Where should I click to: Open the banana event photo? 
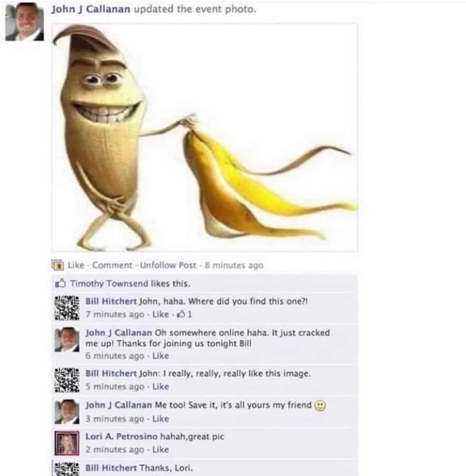pyautogui.click(x=204, y=138)
